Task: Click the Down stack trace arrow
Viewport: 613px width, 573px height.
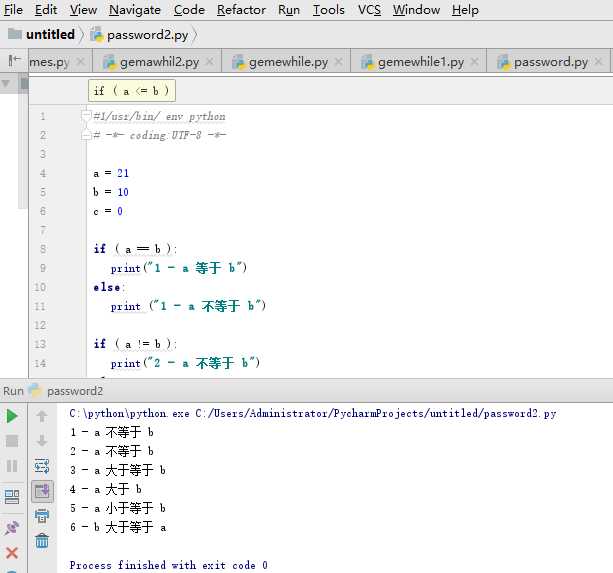Action: click(42, 441)
